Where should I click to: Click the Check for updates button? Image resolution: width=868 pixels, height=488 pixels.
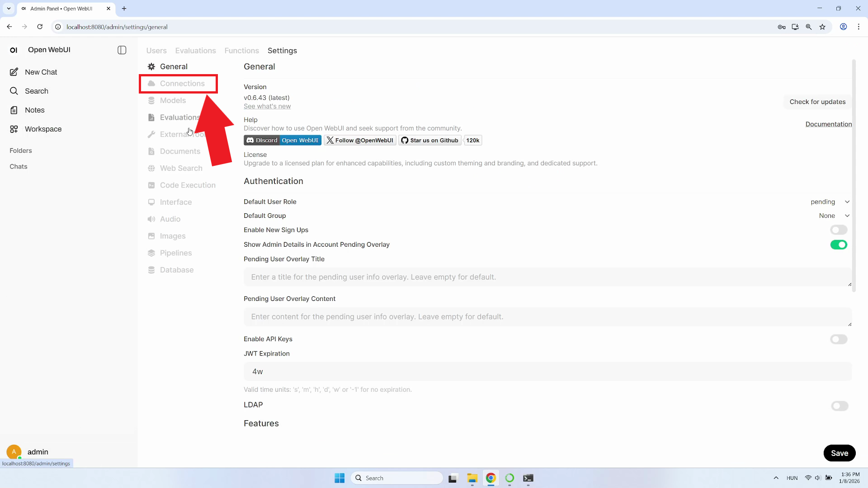tap(817, 102)
